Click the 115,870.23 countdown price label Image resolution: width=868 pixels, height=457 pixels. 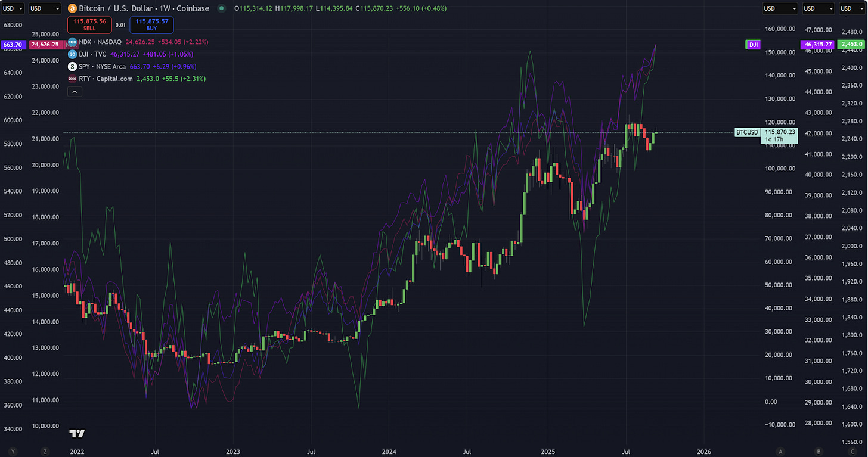(x=780, y=135)
